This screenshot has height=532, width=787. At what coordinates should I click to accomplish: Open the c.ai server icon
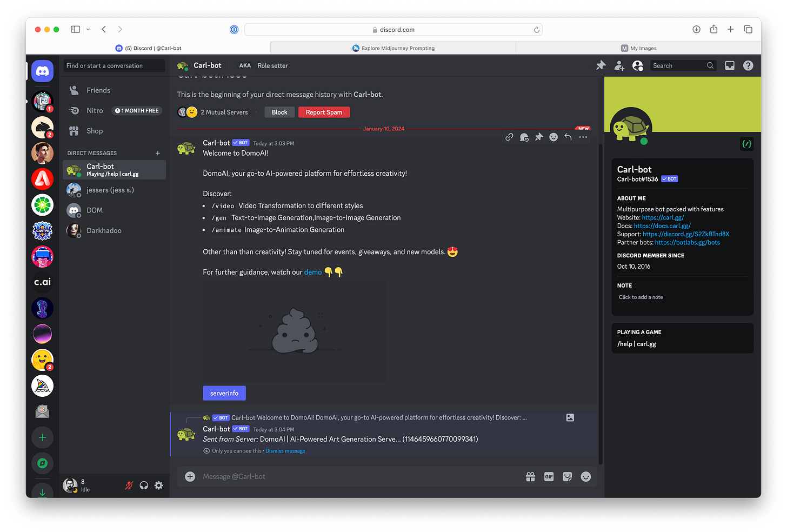pos(42,282)
